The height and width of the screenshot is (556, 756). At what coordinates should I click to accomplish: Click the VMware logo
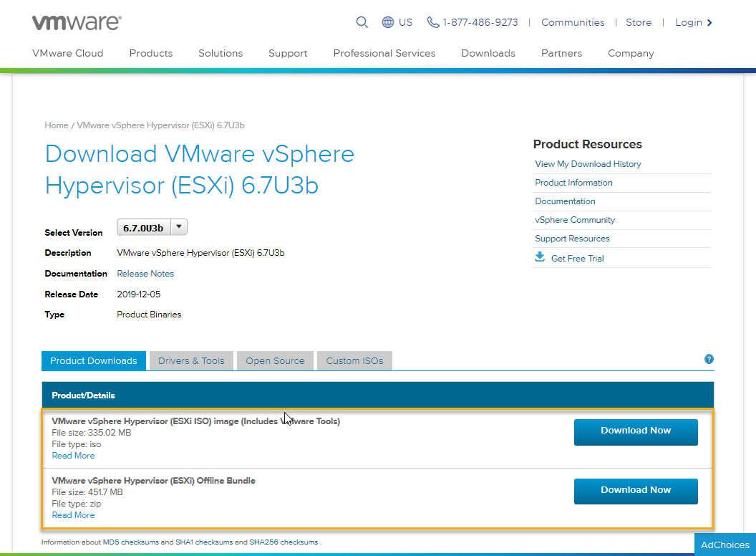click(x=77, y=22)
